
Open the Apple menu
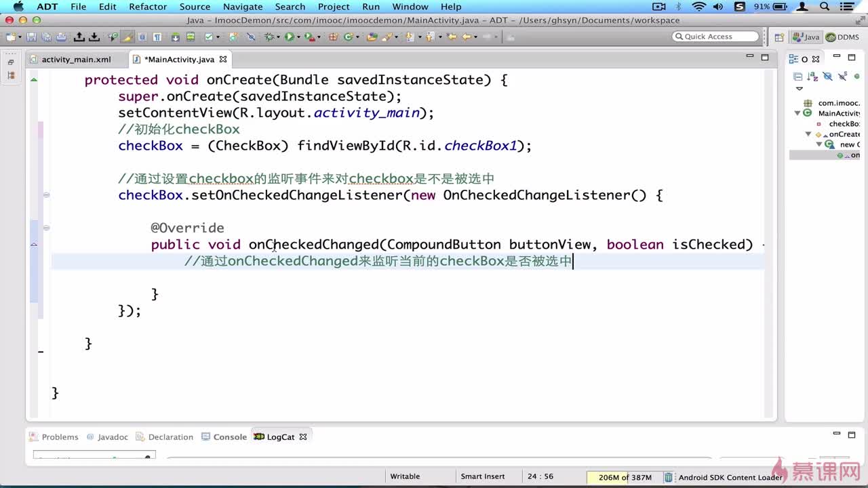point(18,7)
